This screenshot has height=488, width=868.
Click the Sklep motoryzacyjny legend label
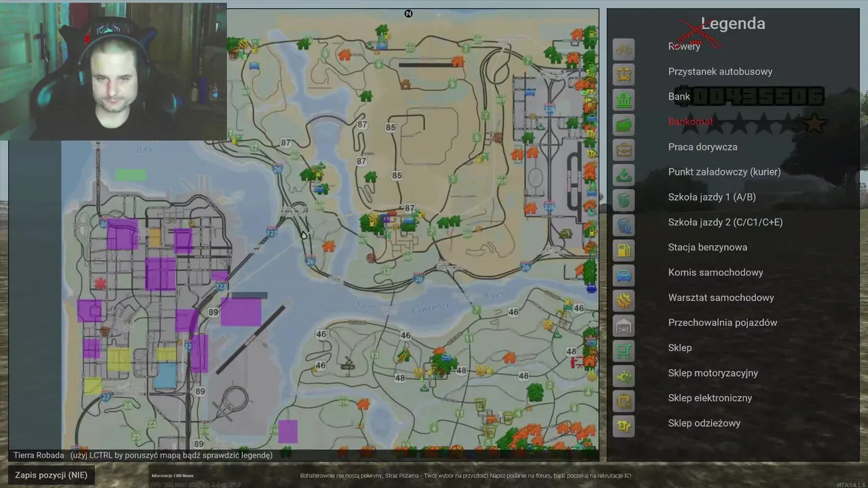[x=713, y=372]
